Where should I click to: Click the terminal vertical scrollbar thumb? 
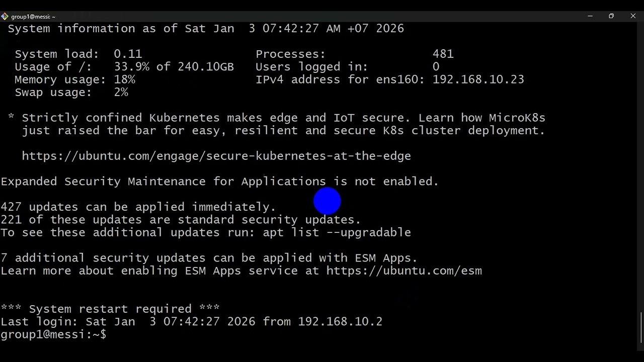click(x=640, y=328)
